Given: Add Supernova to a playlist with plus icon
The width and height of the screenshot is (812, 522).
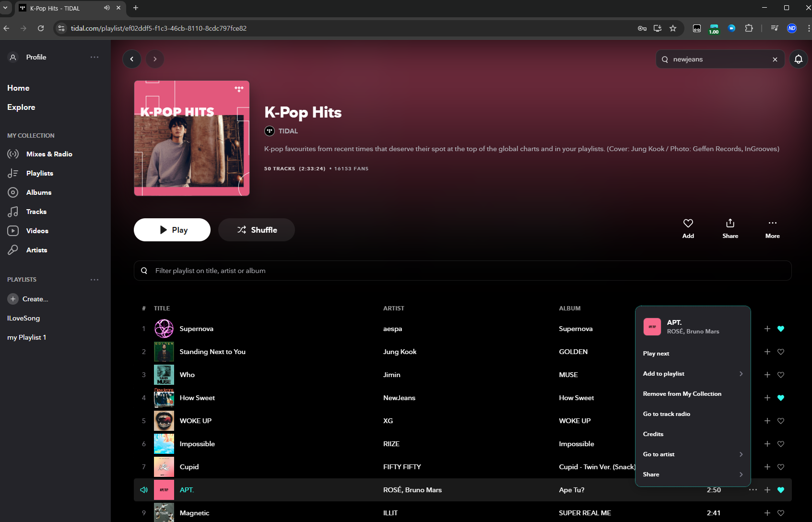Looking at the screenshot, I should tap(767, 329).
